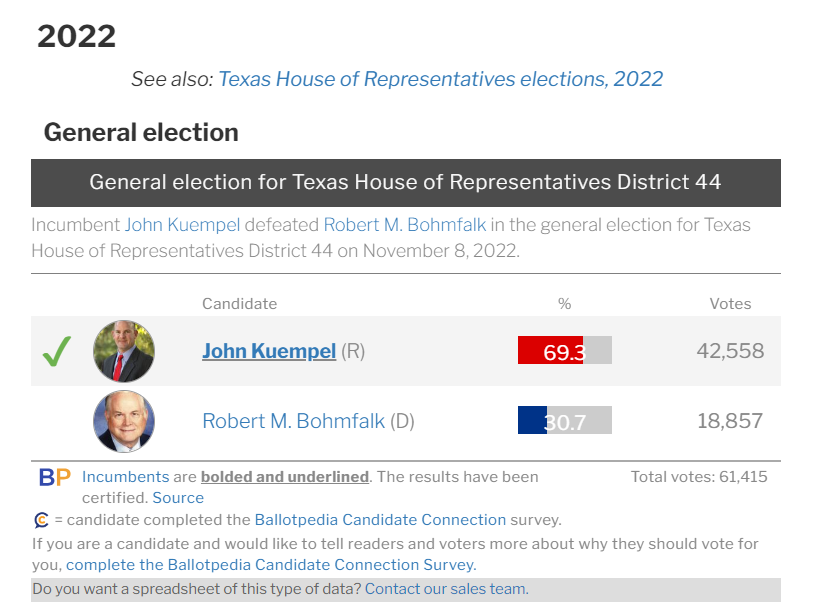The image size is (817, 614).
Task: Click John Kuempel link in the summary sentence
Action: [182, 225]
